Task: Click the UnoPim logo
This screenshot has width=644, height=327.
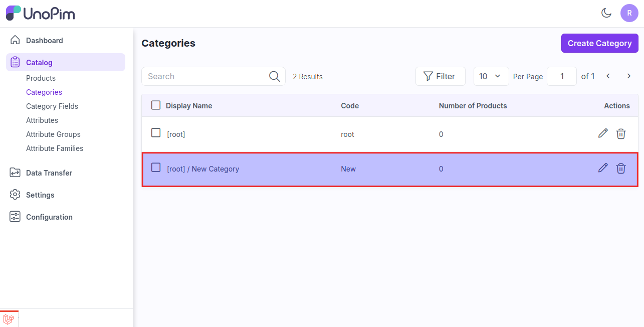Action: (x=41, y=13)
